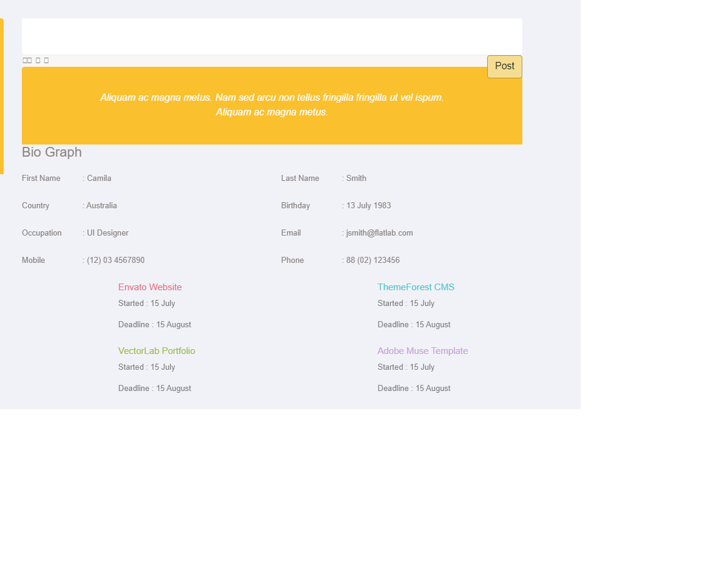Click the third icon below the text box
728x578 pixels.
coord(38,60)
